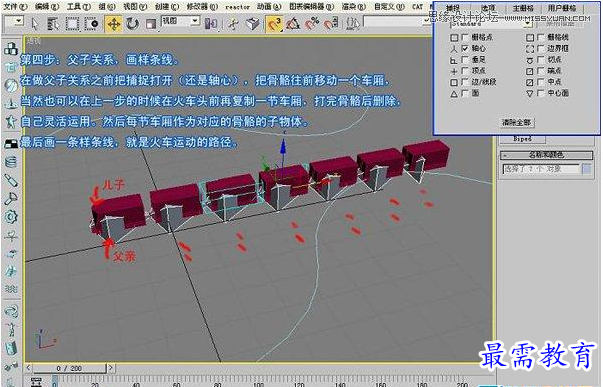Toggle the 3D Snaps magnet icon

[274, 24]
